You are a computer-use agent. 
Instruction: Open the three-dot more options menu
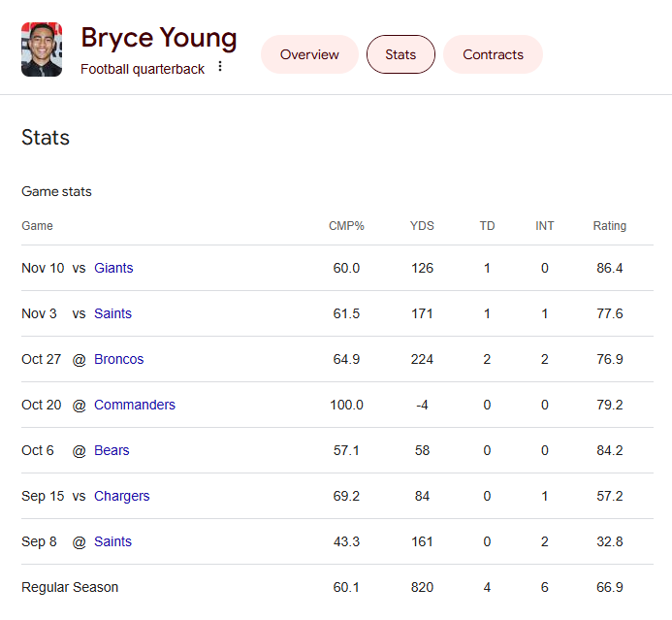pos(220,67)
